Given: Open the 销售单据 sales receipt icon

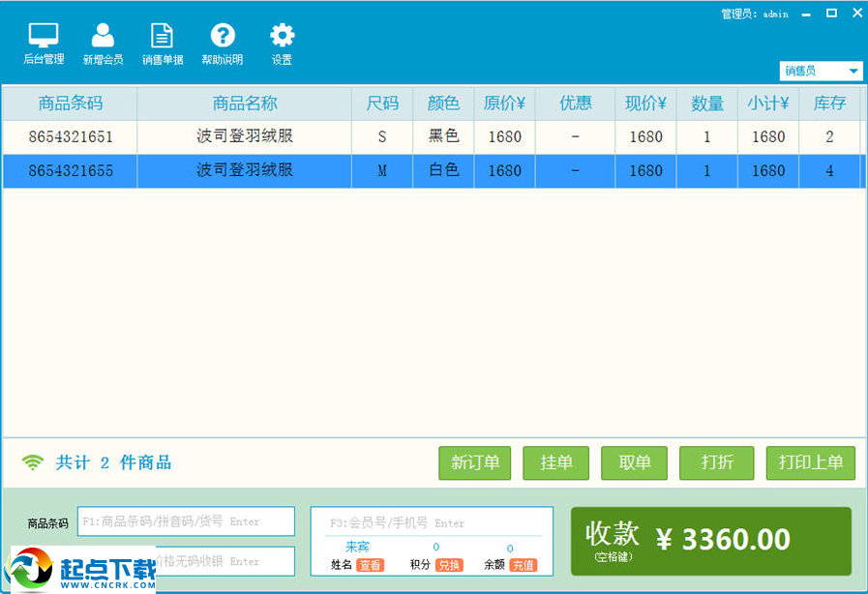Looking at the screenshot, I should (162, 41).
